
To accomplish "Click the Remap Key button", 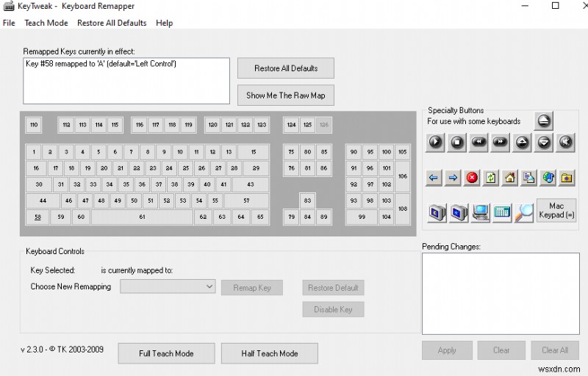I will tap(252, 288).
